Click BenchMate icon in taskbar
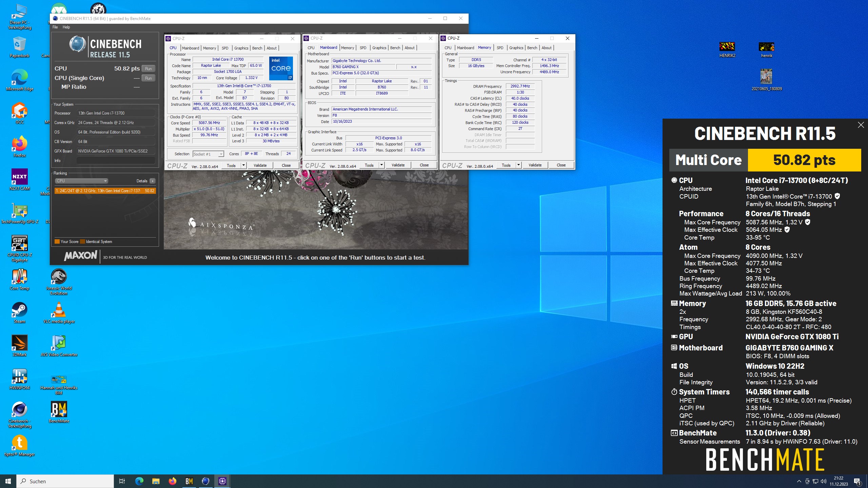 point(189,481)
